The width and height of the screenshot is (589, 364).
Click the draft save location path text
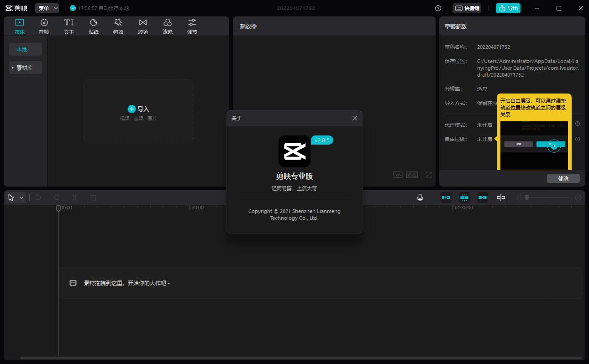tap(528, 68)
